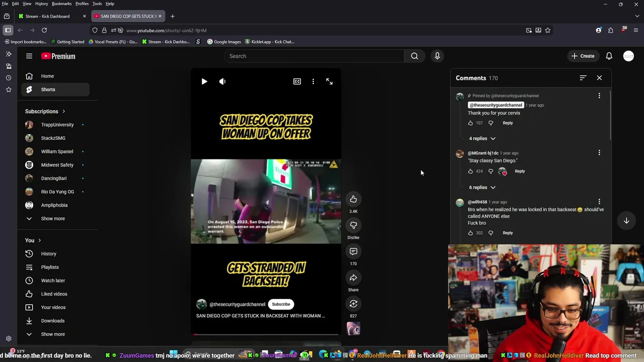
Task: Reply to "Stay classy San Diego" comment
Action: click(520, 171)
